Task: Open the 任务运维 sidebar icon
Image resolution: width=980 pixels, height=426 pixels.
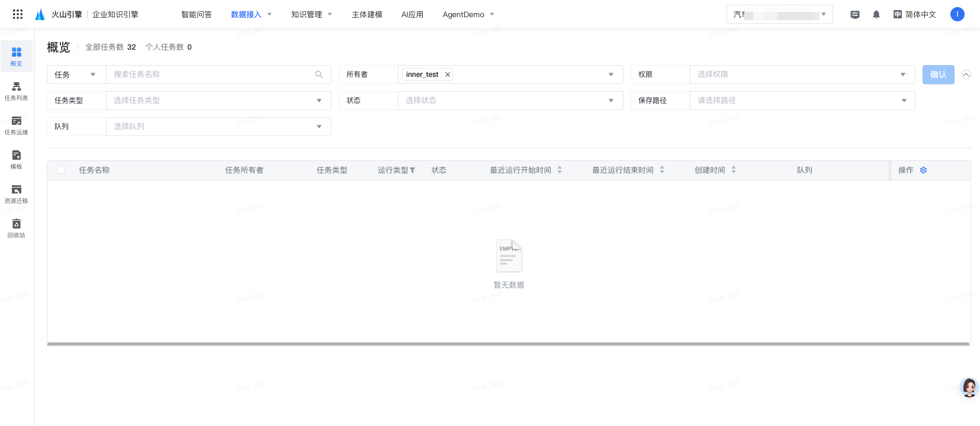Action: [17, 125]
